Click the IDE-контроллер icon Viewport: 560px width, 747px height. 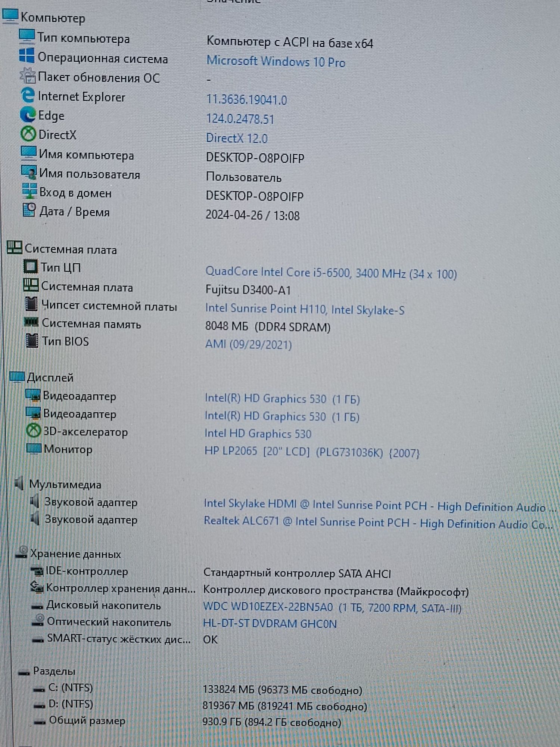37,570
